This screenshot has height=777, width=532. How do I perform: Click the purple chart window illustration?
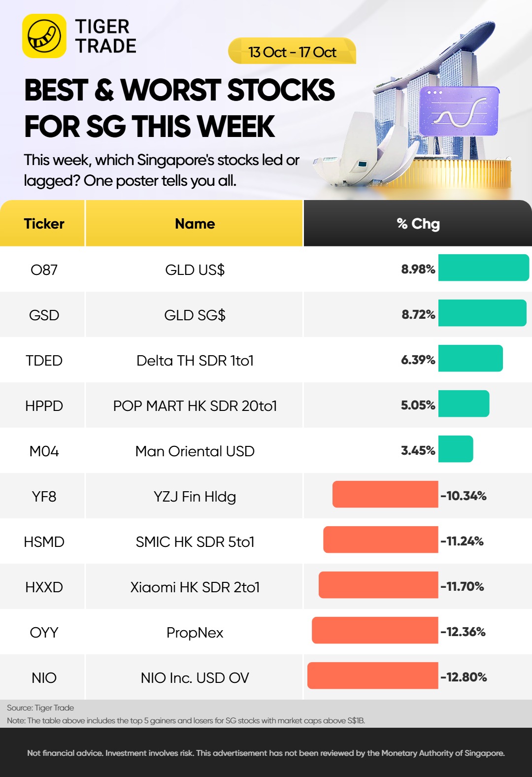click(459, 111)
